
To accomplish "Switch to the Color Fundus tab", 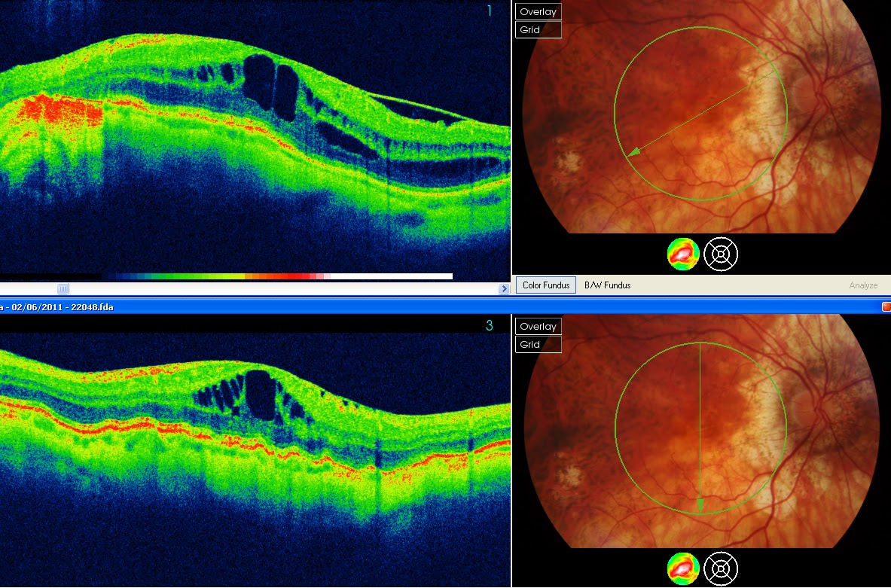I will click(x=546, y=285).
